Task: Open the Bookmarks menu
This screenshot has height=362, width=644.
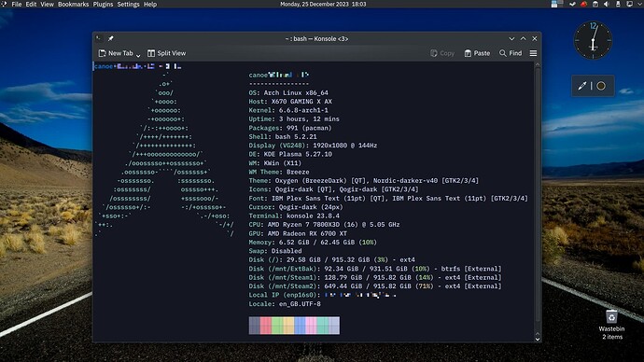Action: 73,4
